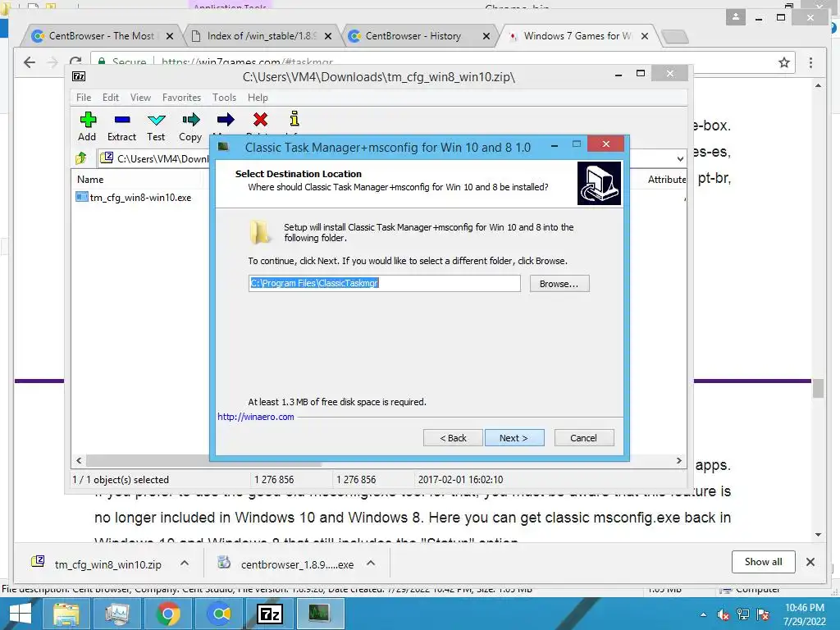Click the Test icon in 7-Zip toolbar
The height and width of the screenshot is (630, 840).
tap(157, 120)
